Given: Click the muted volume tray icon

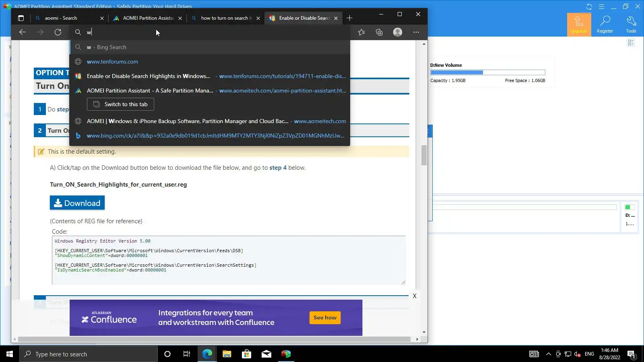Looking at the screenshot, I should [x=578, y=354].
